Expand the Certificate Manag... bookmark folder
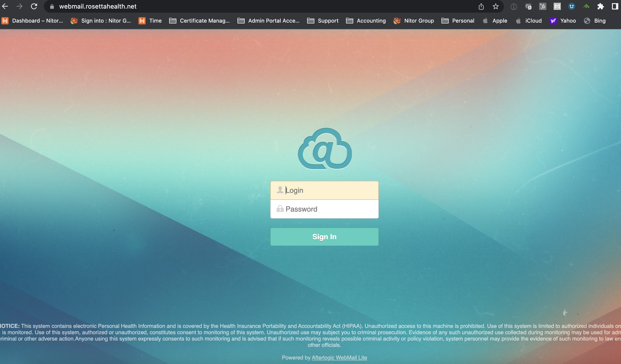The height and width of the screenshot is (364, 621). (x=199, y=21)
